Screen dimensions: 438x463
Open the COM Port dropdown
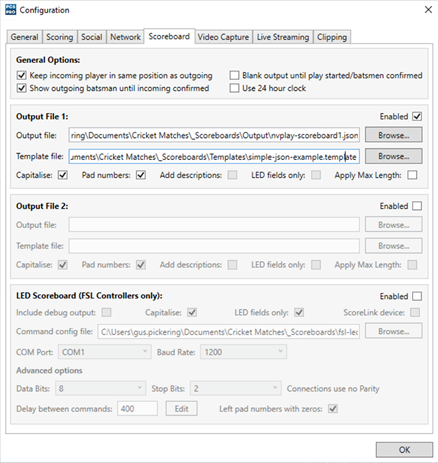click(x=104, y=352)
